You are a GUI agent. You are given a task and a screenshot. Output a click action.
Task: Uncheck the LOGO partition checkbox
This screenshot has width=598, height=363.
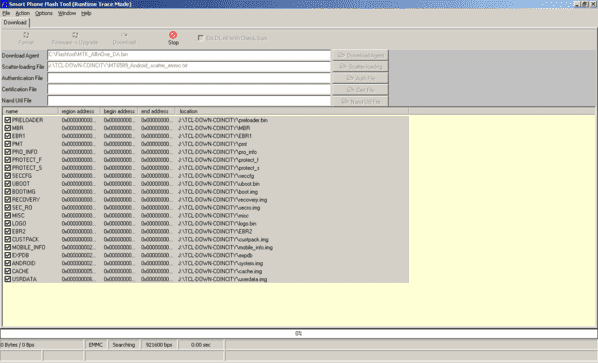click(8, 223)
